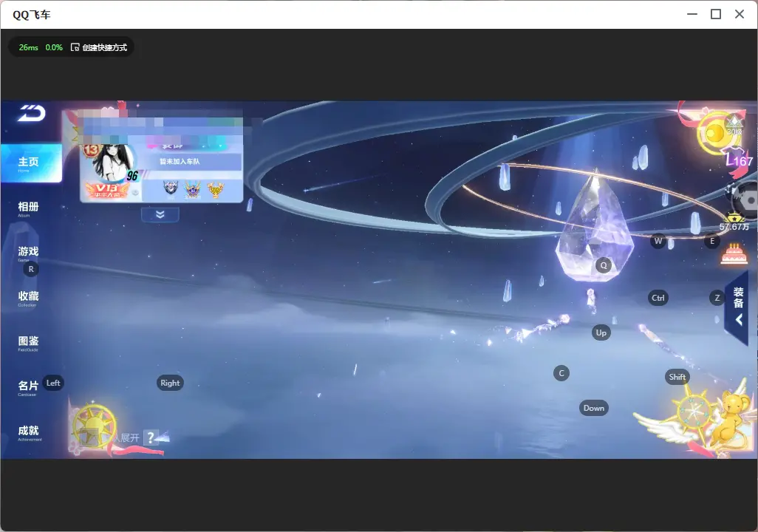The width and height of the screenshot is (758, 532).
Task: Click the silver wolf rank badge
Action: [171, 188]
